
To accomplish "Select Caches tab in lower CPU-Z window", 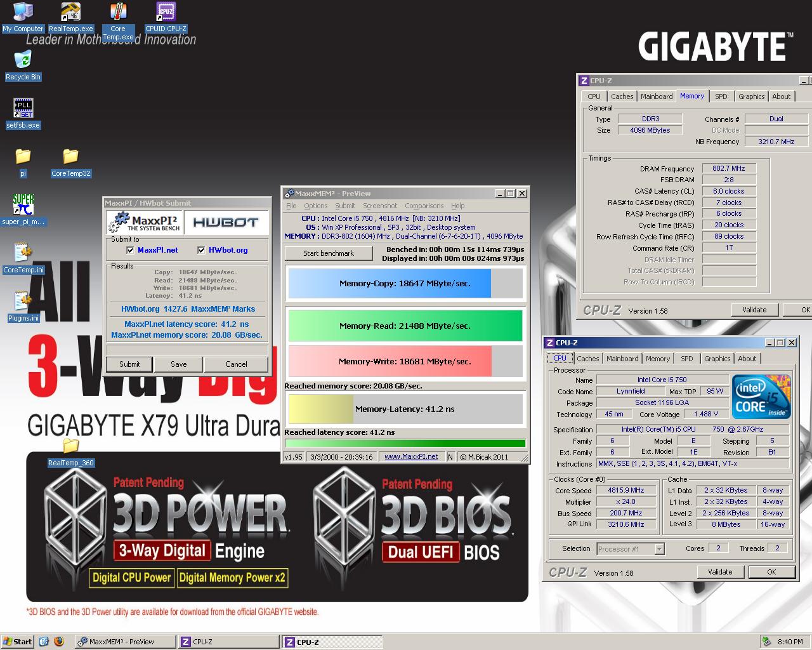I will (587, 359).
